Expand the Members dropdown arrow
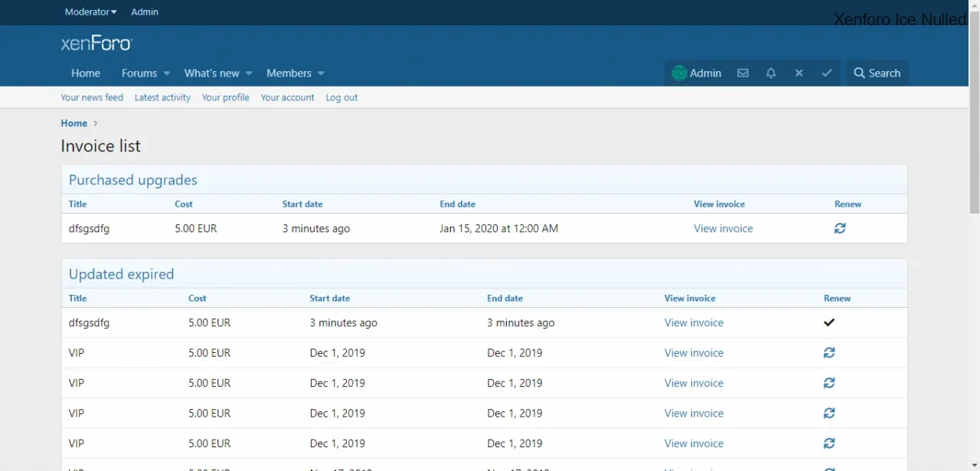Image resolution: width=980 pixels, height=471 pixels. click(x=321, y=74)
